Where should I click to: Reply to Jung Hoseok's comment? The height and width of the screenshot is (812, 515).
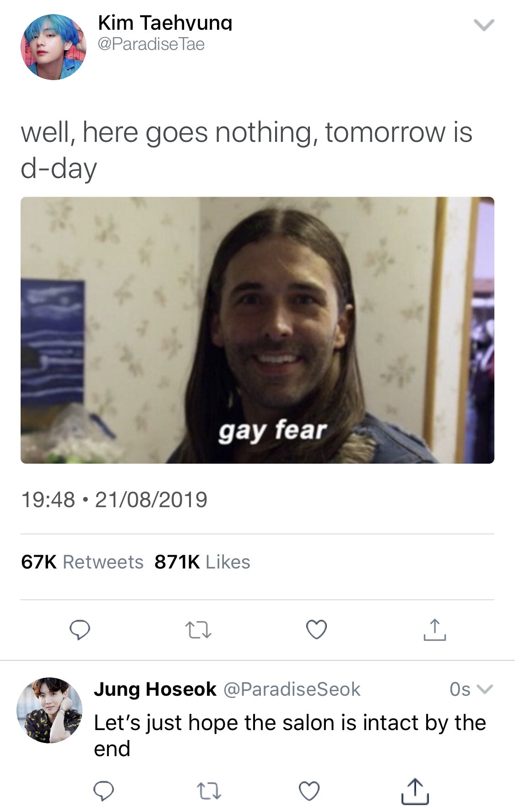pos(103,790)
